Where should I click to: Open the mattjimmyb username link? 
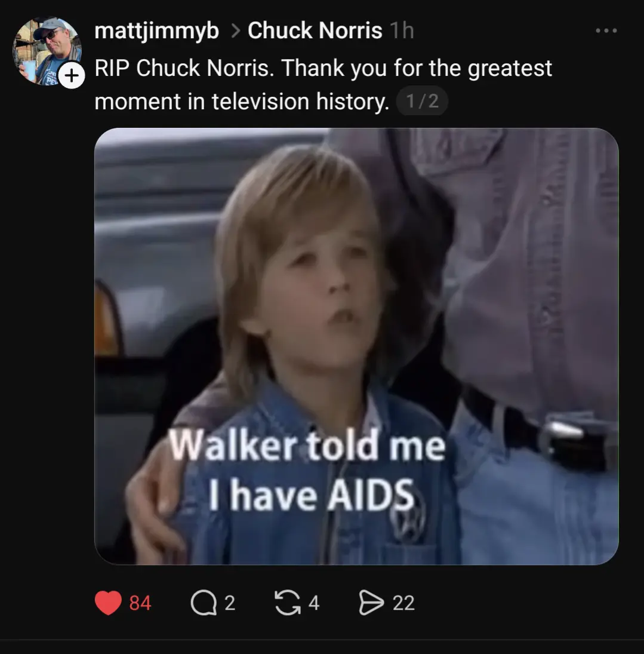click(x=156, y=31)
